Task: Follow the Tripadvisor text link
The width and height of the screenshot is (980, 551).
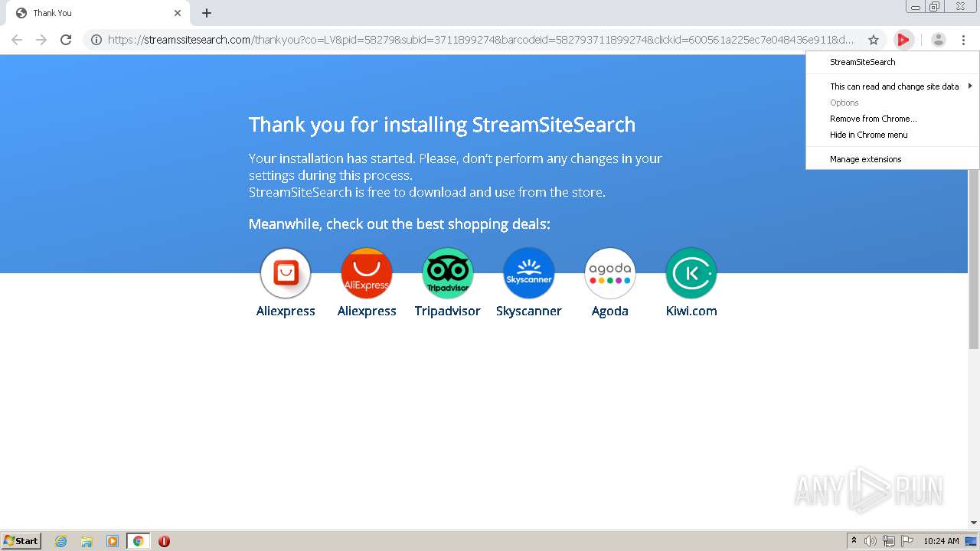Action: pos(448,311)
